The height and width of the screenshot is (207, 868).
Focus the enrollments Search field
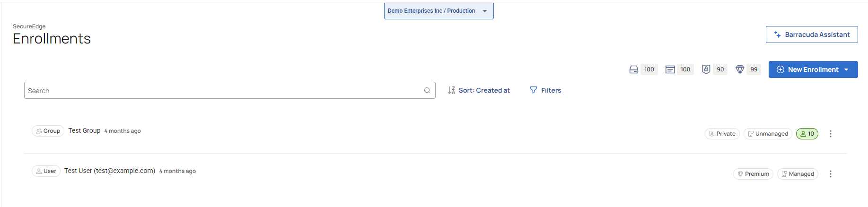222,90
